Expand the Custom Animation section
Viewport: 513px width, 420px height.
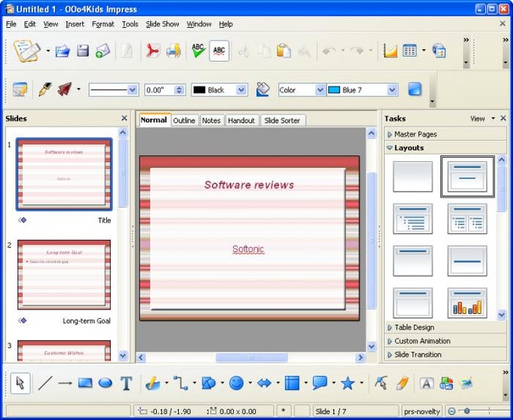(x=445, y=341)
